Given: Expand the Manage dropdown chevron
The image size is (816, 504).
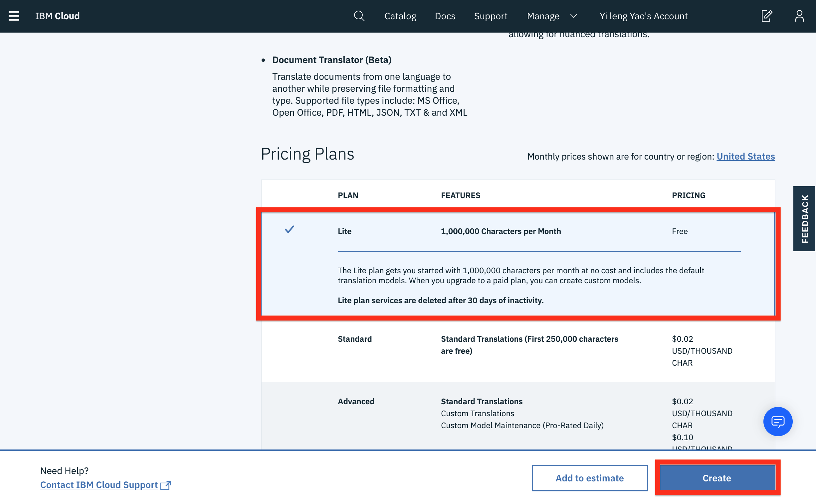Looking at the screenshot, I should click(x=573, y=16).
